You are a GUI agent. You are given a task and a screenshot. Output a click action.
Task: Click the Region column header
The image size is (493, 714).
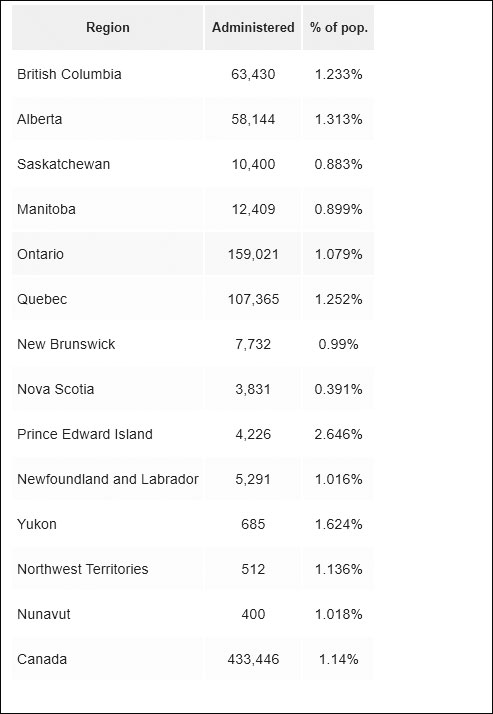pyautogui.click(x=108, y=27)
